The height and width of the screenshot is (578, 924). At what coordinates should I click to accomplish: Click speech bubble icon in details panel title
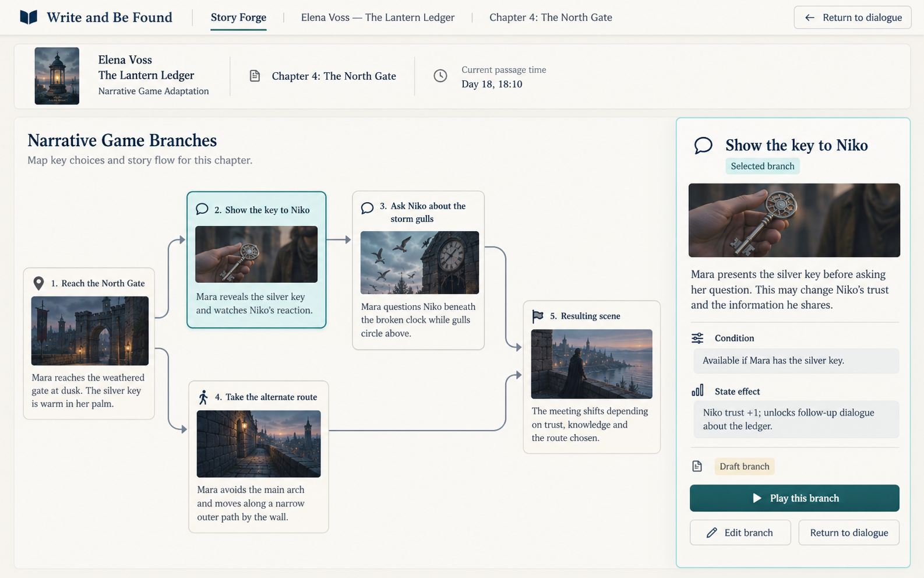[x=703, y=145]
